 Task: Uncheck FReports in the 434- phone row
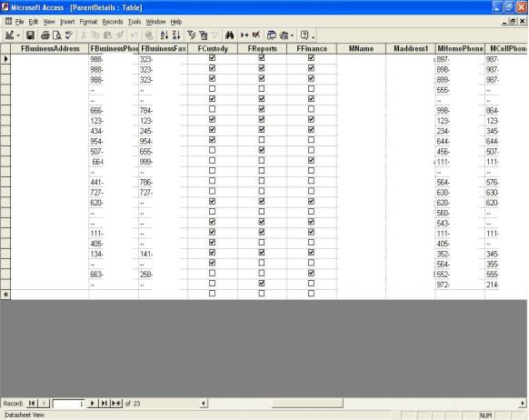pyautogui.click(x=262, y=129)
